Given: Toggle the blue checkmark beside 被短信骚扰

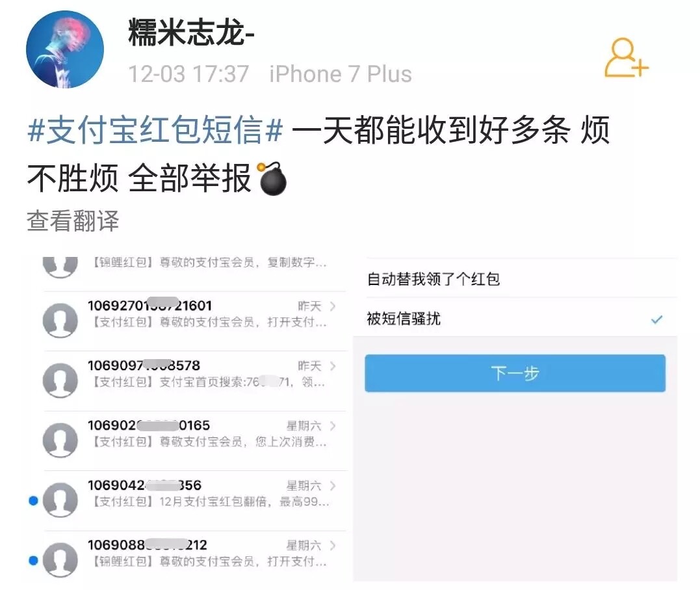Looking at the screenshot, I should pyautogui.click(x=656, y=319).
